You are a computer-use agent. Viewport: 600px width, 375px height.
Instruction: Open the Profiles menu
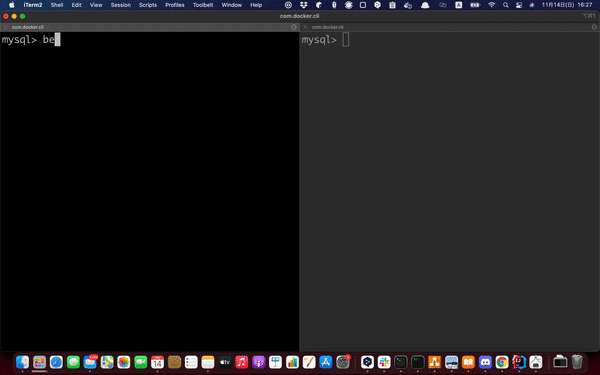tap(174, 5)
